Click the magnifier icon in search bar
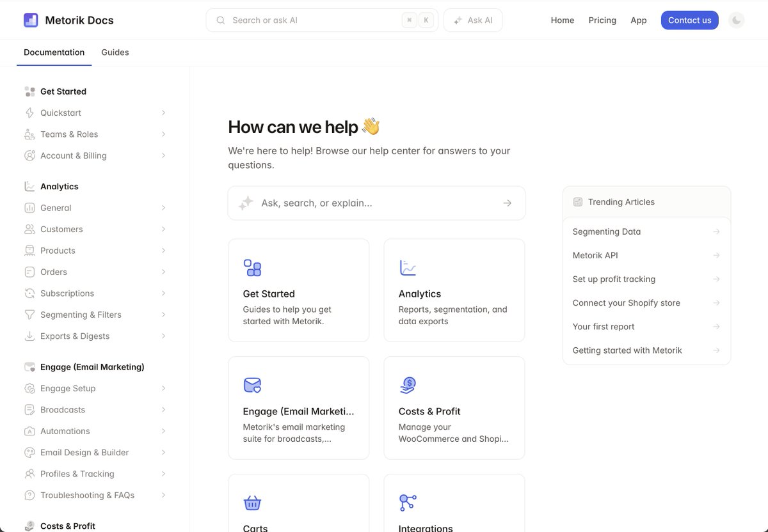Image resolution: width=768 pixels, height=532 pixels. pyautogui.click(x=221, y=20)
